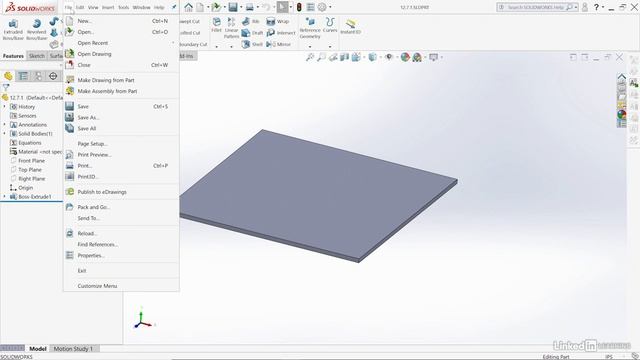Screen dimensions: 640x360
Task: Choose Open Recent in the File menu
Action: click(121, 43)
